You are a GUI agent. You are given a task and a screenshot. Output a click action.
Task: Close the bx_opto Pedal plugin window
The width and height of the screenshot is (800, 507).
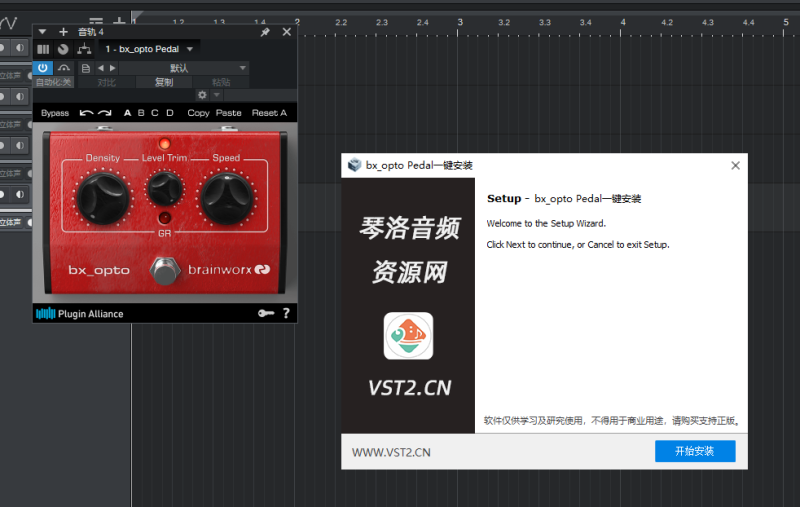pos(287,32)
